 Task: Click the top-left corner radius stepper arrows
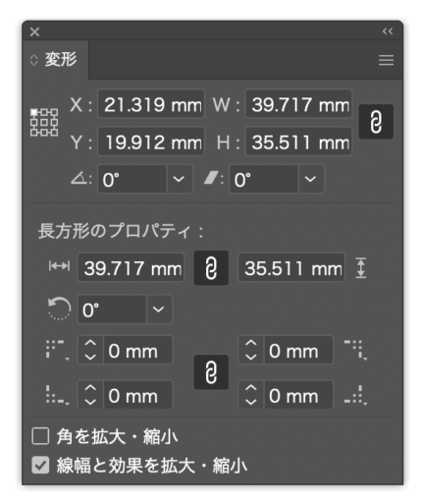[x=90, y=350]
